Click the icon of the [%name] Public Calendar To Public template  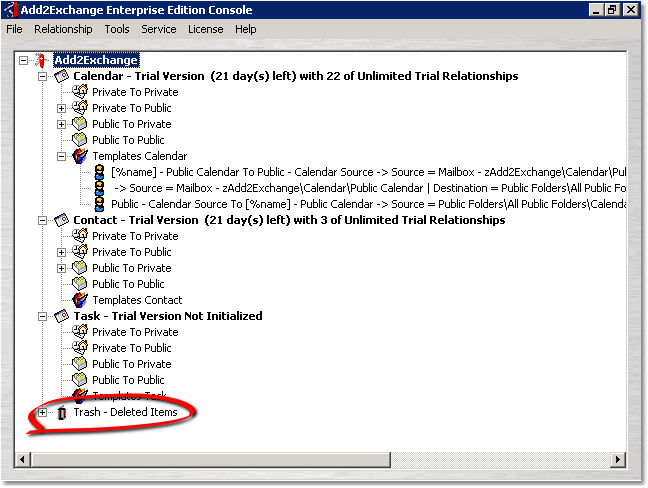point(99,172)
